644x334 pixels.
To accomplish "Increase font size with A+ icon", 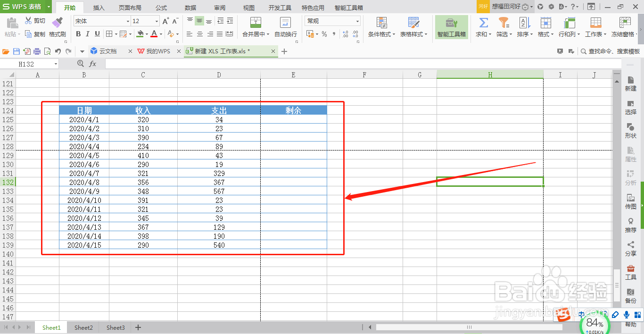I will pyautogui.click(x=165, y=21).
